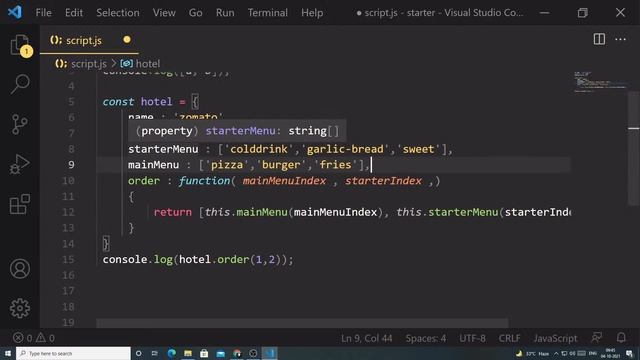Image resolution: width=640 pixels, height=360 pixels.
Task: Click hotel symbol in the breadcrumb
Action: [x=140, y=64]
